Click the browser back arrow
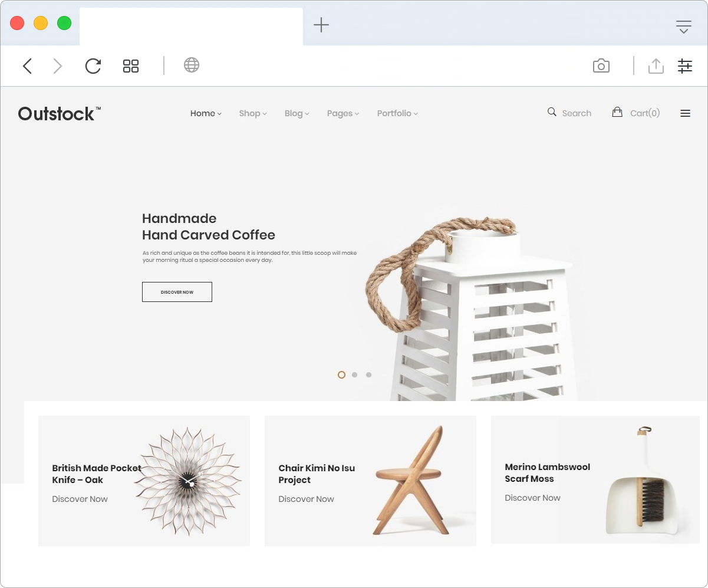Screen dimensions: 708x588 pos(27,65)
